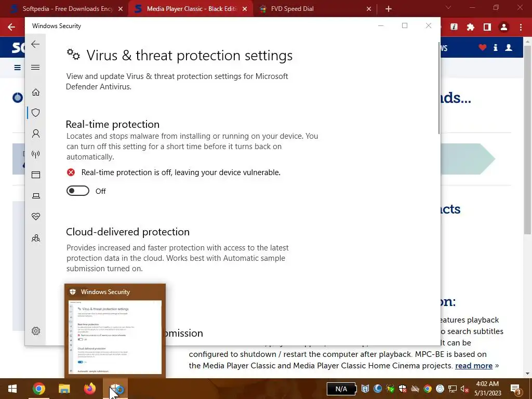Maximize the Windows Security window
This screenshot has height=399, width=532.
pos(404,26)
